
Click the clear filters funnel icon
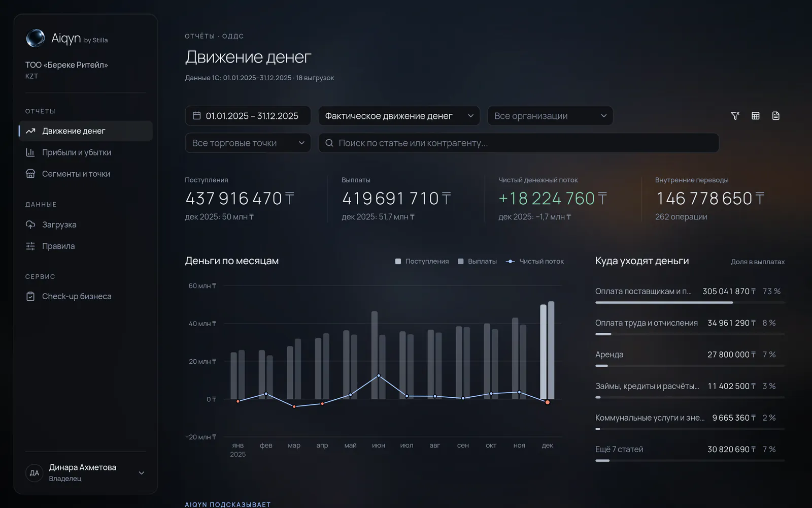click(735, 116)
